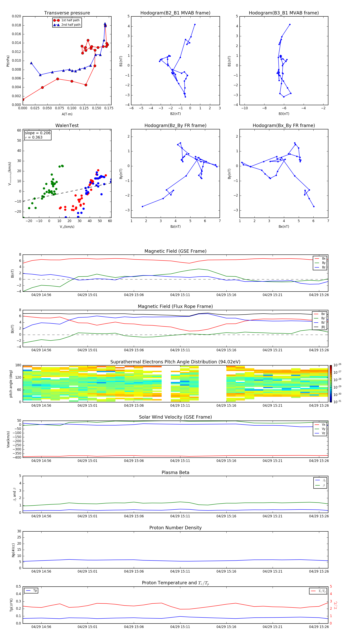The image size is (351, 644).
Task: Click the 'Bz(nT)' x-axis label
Action: tap(175, 227)
